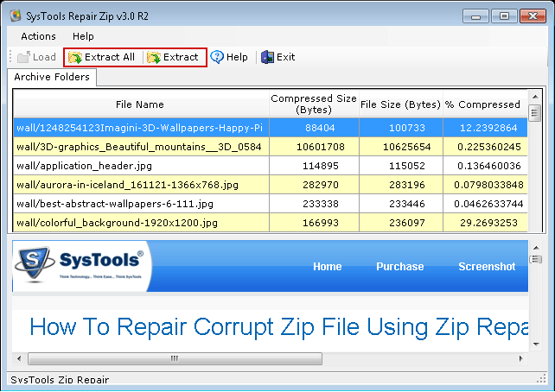Open the Help menu in the menu bar
555x392 pixels.
tap(83, 36)
